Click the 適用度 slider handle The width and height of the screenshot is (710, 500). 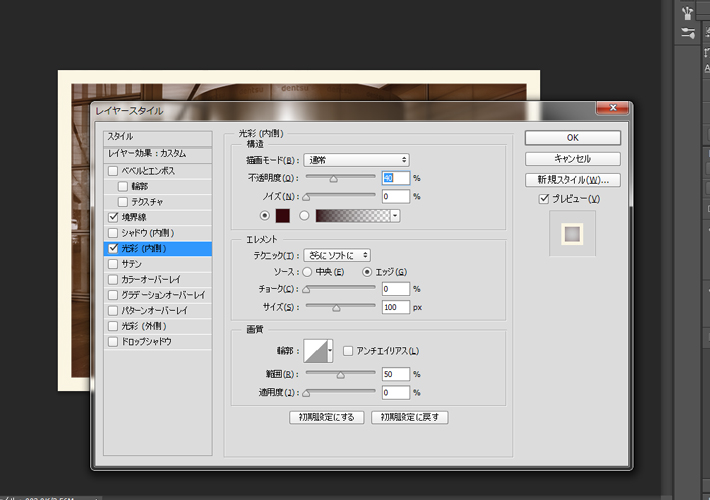pos(307,393)
